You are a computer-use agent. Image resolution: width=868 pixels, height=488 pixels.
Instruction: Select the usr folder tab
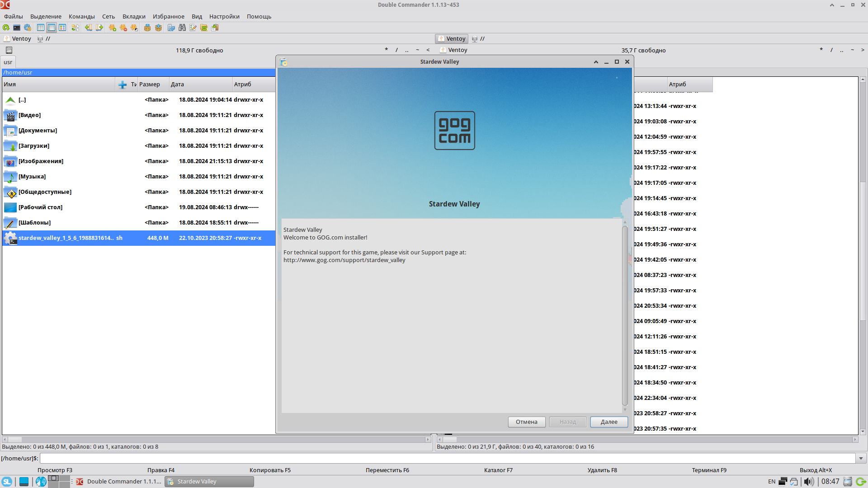click(8, 62)
